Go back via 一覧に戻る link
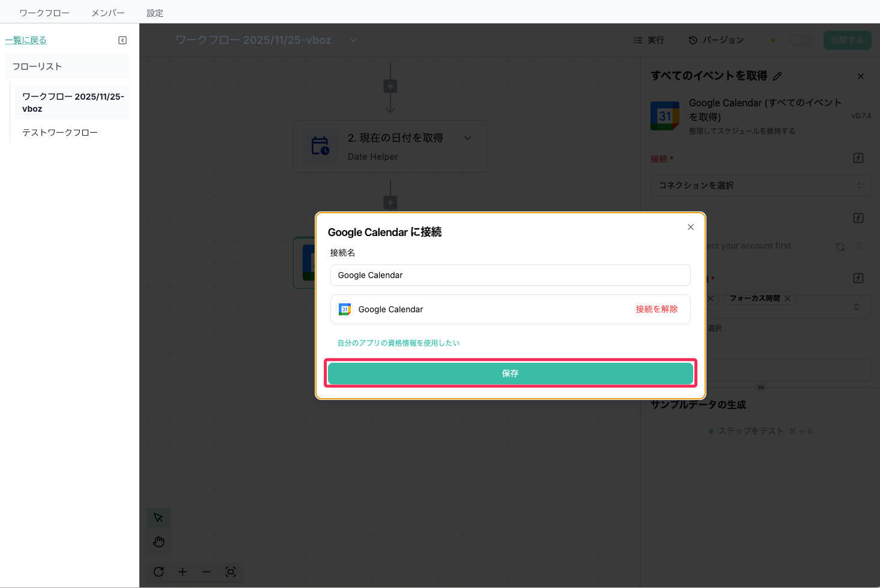 pyautogui.click(x=26, y=40)
